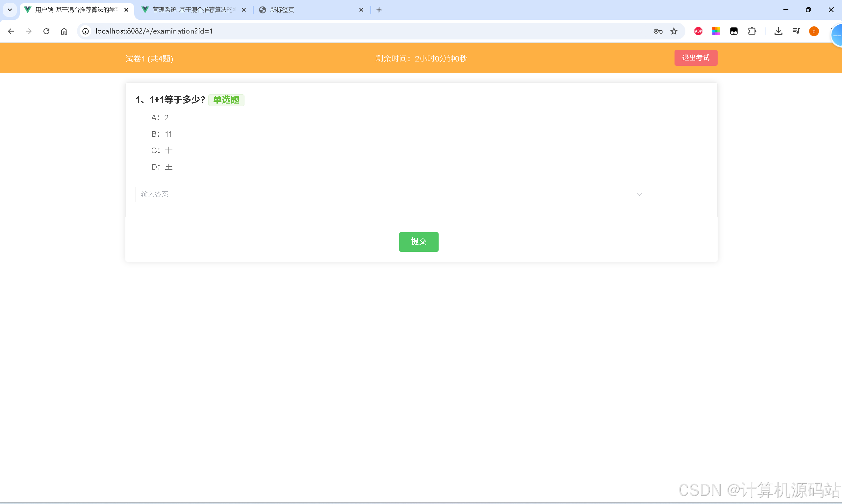Open a new browser tab
Viewport: 842px width, 504px height.
[x=379, y=10]
